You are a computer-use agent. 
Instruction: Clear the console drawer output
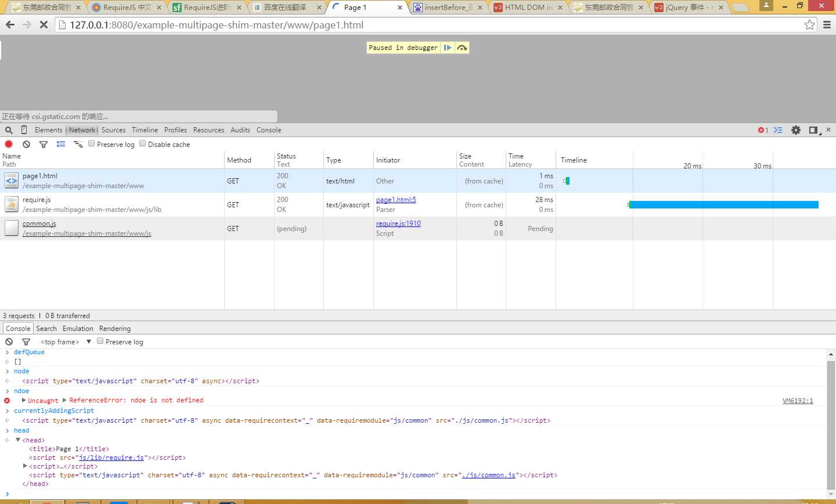tap(9, 341)
